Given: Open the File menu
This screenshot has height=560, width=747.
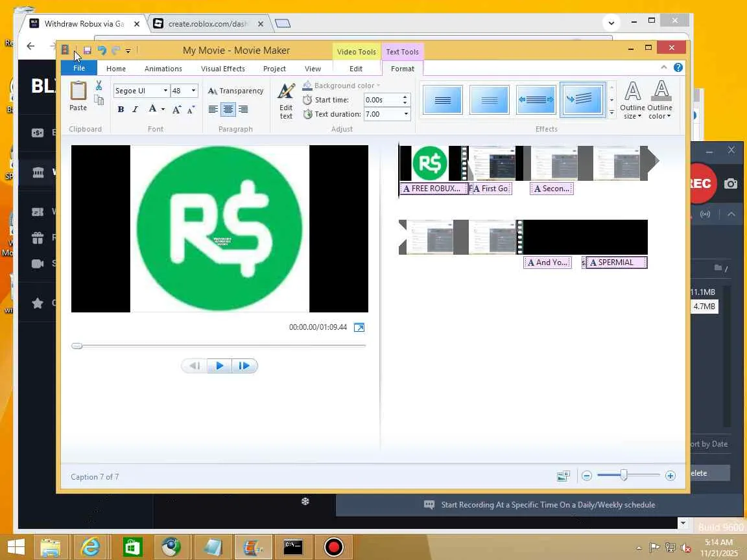Looking at the screenshot, I should tap(79, 68).
